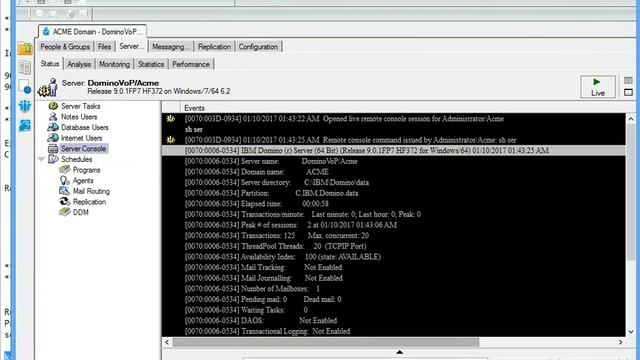Open the Messaging tab
This screenshot has width=640, height=360.
pyautogui.click(x=171, y=47)
